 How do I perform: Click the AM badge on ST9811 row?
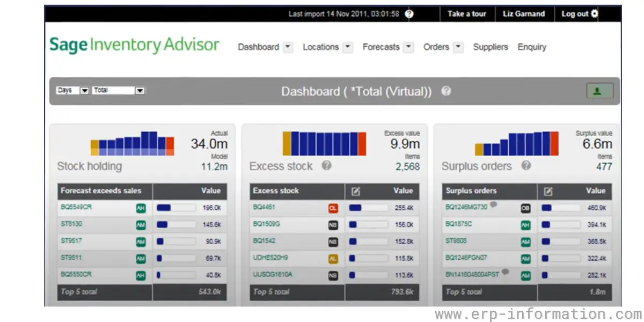point(141,259)
